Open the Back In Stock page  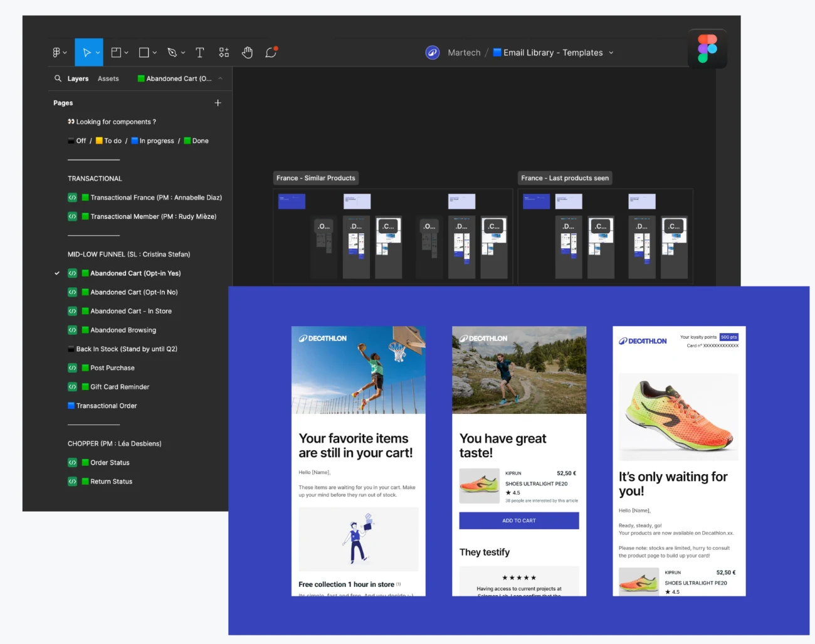point(127,349)
